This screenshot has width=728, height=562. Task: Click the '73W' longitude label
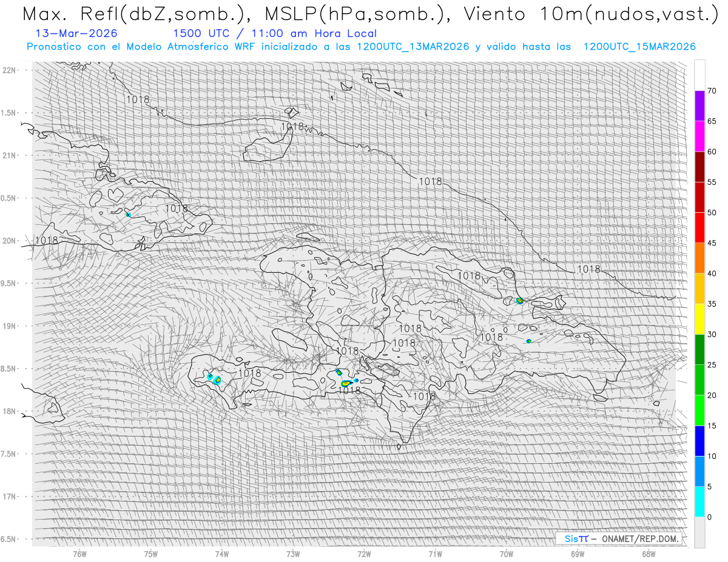pyautogui.click(x=293, y=554)
